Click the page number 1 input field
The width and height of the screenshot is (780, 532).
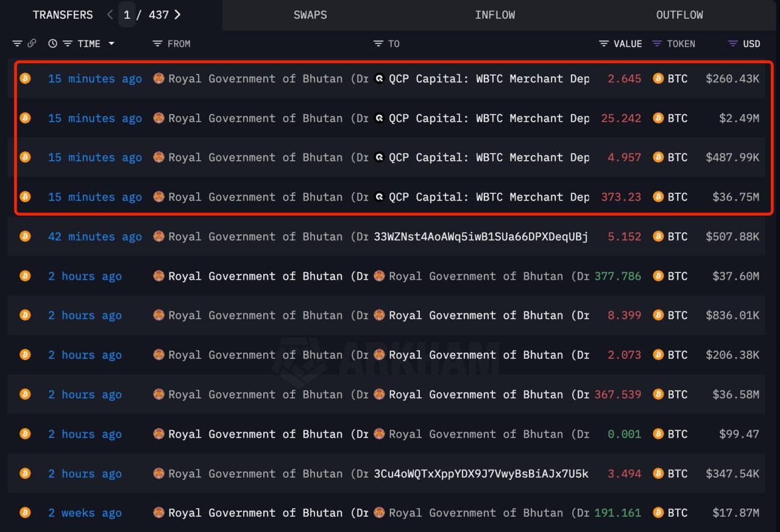coord(127,15)
